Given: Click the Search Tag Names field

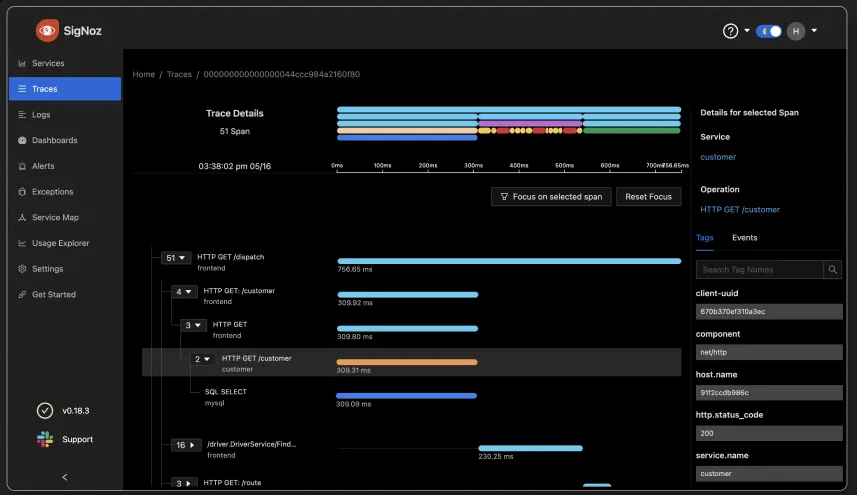Looking at the screenshot, I should tap(760, 269).
